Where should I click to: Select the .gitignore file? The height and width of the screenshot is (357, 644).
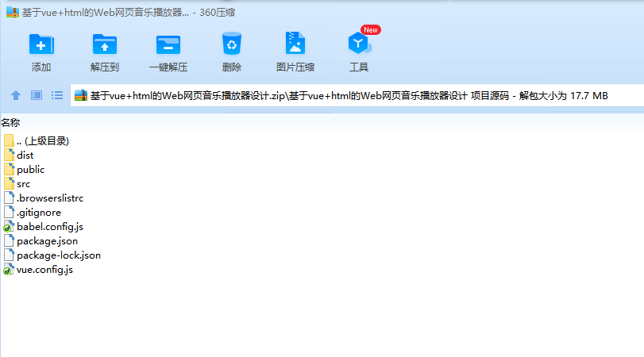pyautogui.click(x=33, y=213)
